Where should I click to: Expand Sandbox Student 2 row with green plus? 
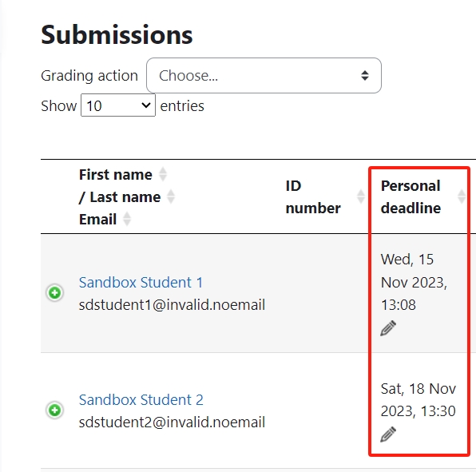(54, 410)
